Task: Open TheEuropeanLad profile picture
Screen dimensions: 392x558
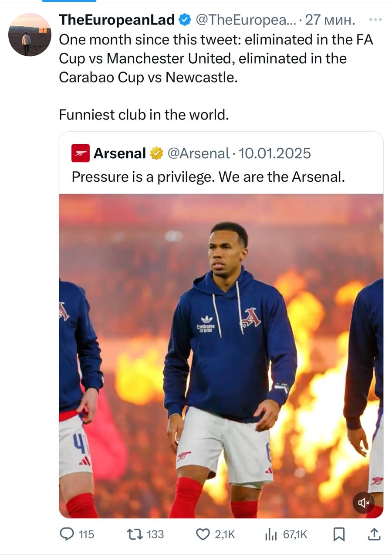Action: [x=30, y=34]
